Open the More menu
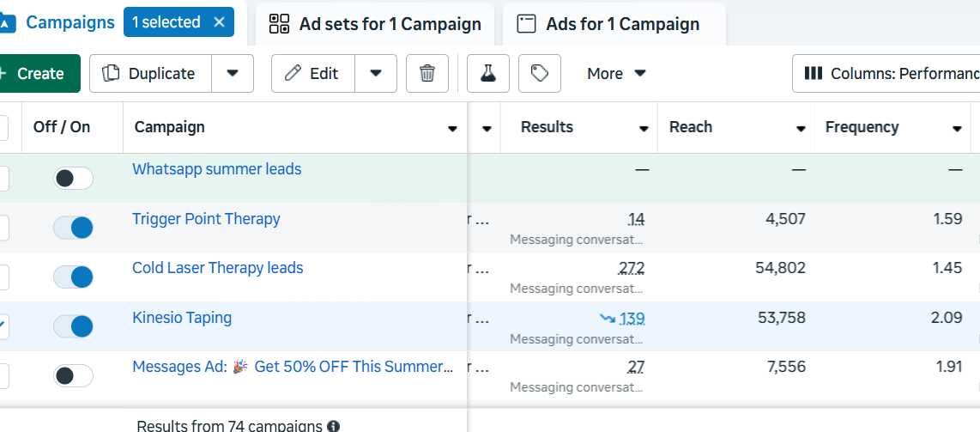The height and width of the screenshot is (432, 980). tap(616, 74)
